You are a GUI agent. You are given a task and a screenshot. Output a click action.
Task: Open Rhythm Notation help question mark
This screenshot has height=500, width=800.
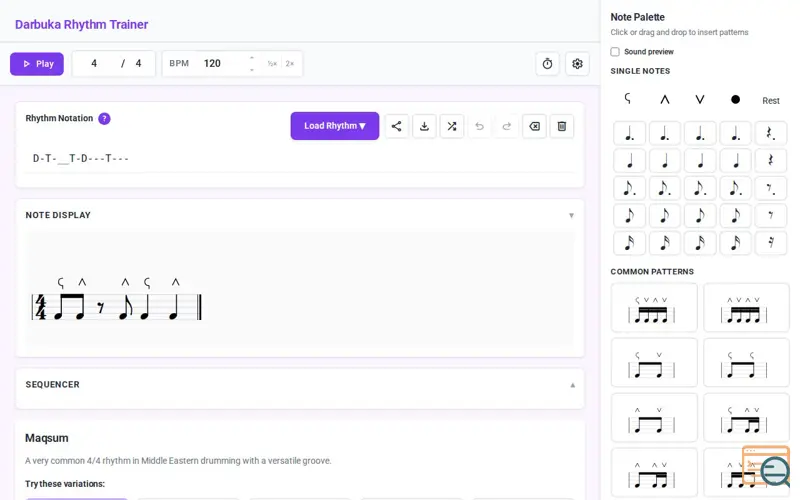coord(104,118)
